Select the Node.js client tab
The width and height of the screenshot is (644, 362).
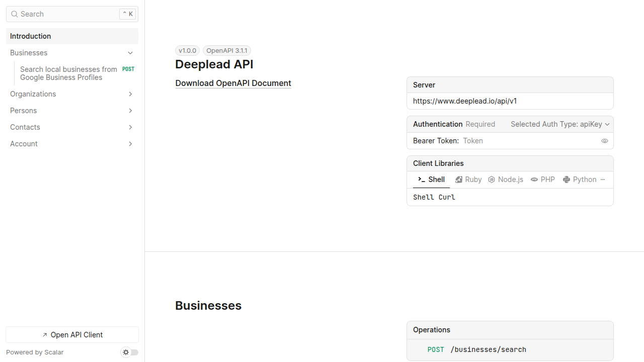tap(506, 179)
